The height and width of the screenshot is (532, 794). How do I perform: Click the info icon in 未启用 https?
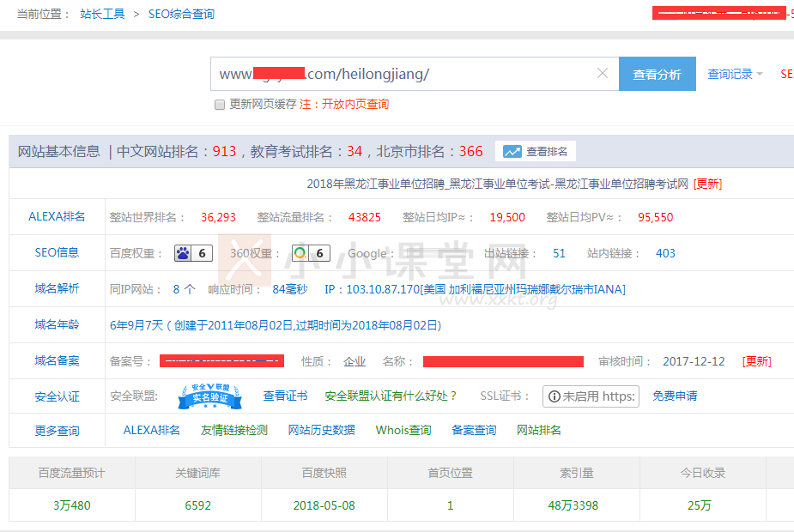tap(555, 396)
